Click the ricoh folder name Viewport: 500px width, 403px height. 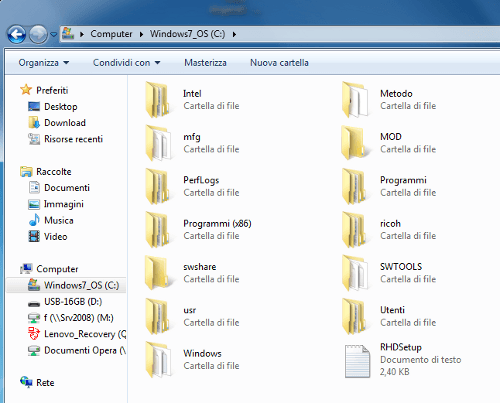[x=390, y=224]
